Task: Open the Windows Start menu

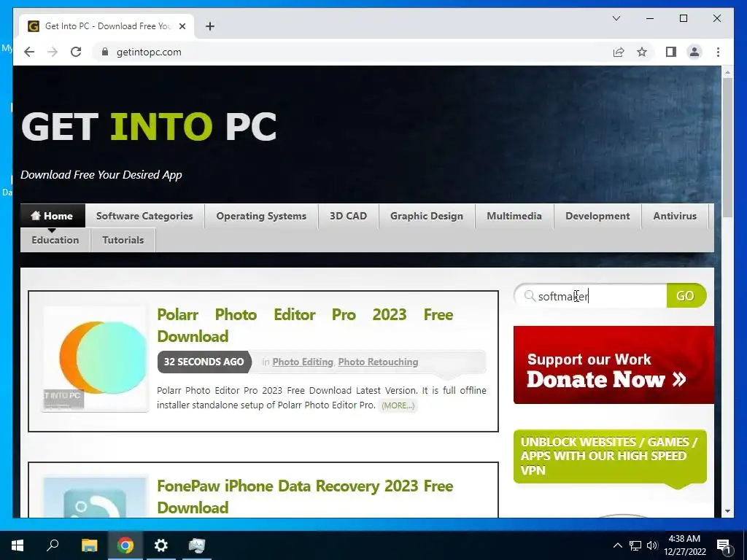Action: tap(18, 545)
